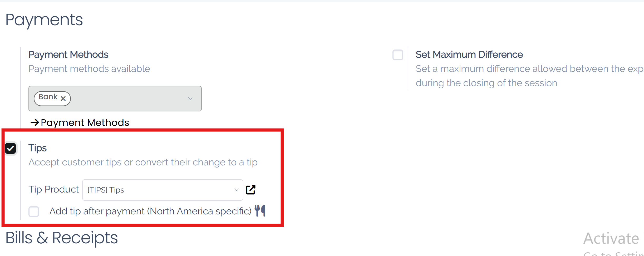Enable Set Maximum Difference
This screenshot has height=256, width=644.
pos(398,55)
